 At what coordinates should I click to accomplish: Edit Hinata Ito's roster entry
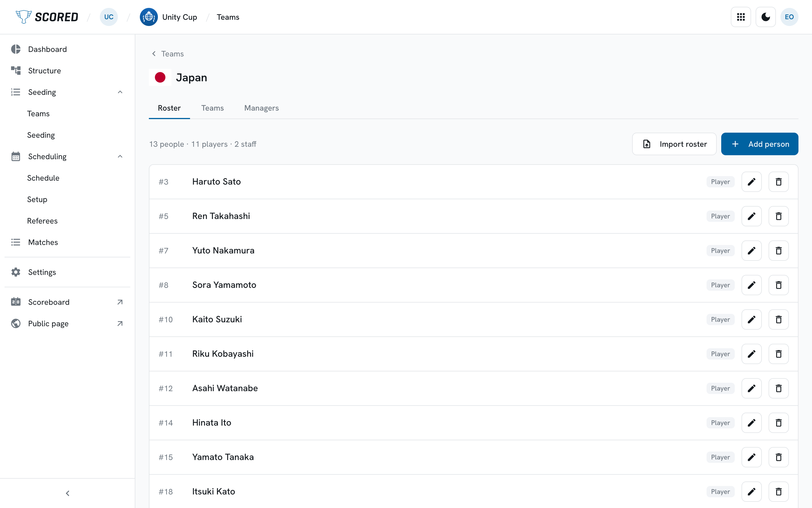752,423
